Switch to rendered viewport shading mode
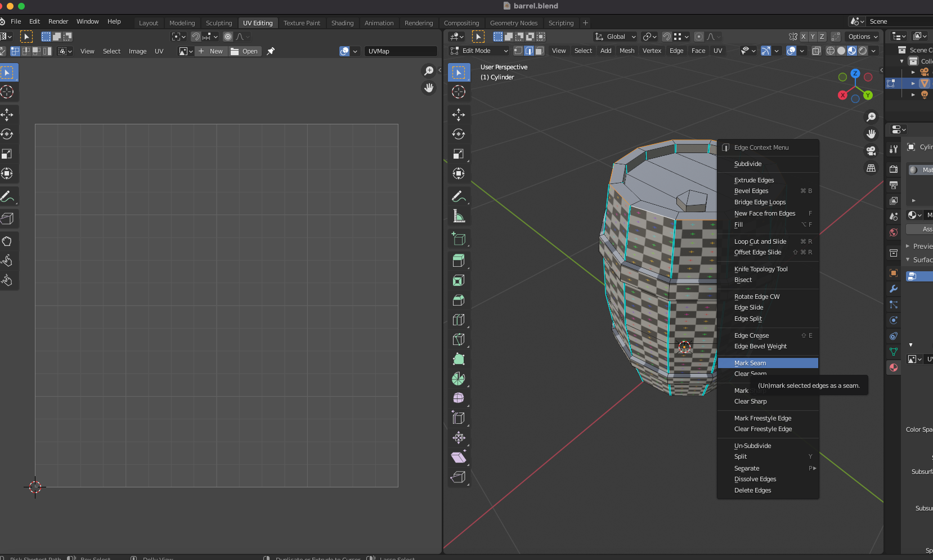Screen dimensions: 933x560 pos(863,51)
